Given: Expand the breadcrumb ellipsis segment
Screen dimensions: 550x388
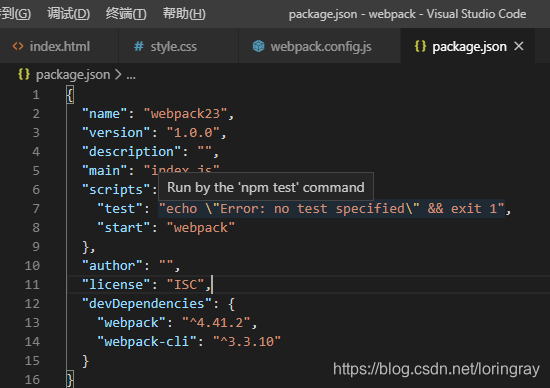Looking at the screenshot, I should pyautogui.click(x=131, y=75).
